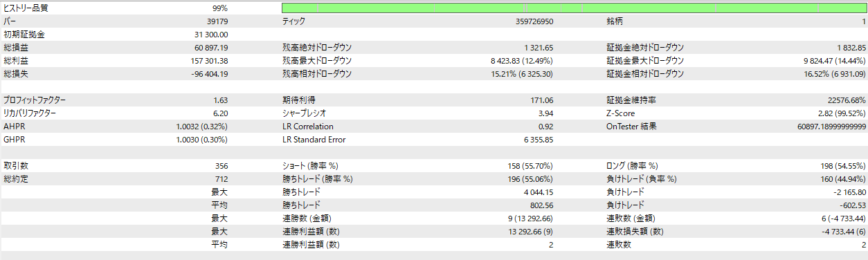Select the 残高絶対ドローダウン label
This screenshot has height=260, width=868.
(x=317, y=48)
